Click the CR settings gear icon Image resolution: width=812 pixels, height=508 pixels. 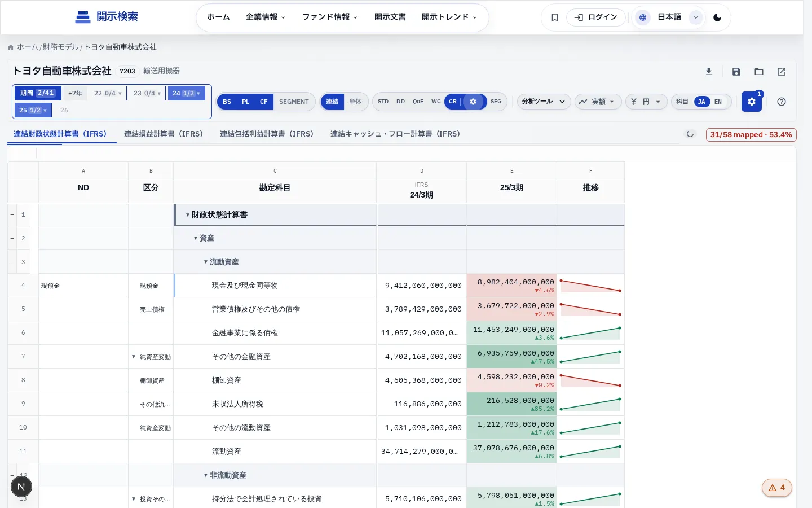coord(473,102)
